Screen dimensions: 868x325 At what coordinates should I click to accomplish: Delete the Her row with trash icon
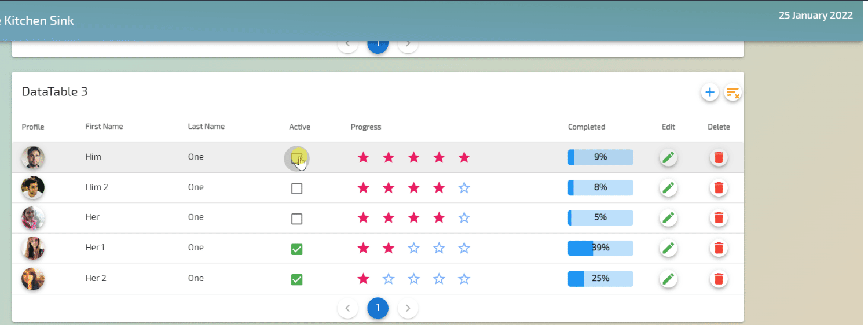tap(719, 217)
